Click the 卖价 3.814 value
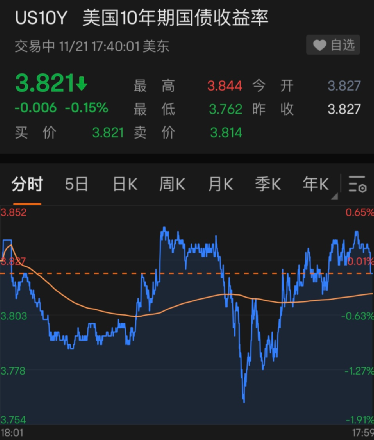The height and width of the screenshot is (440, 374). [226, 133]
